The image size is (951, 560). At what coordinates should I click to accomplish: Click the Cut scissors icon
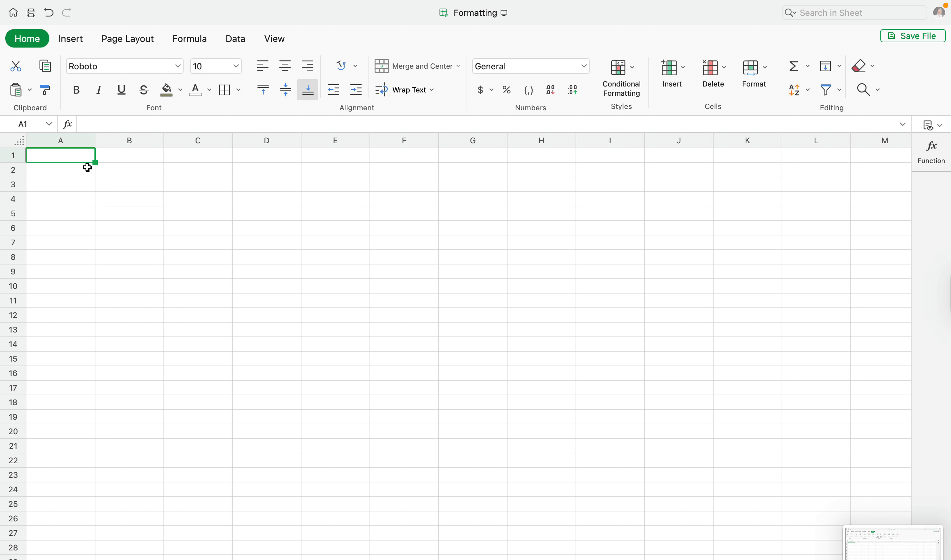[x=16, y=66]
